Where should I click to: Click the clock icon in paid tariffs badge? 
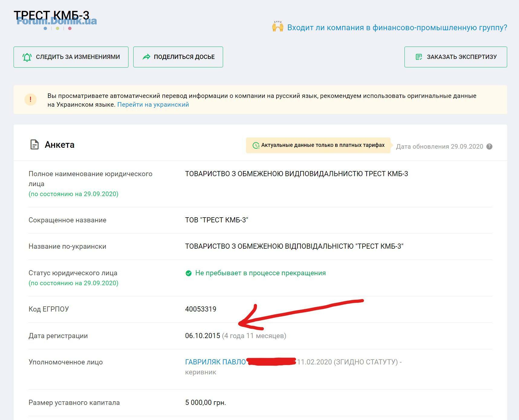pyautogui.click(x=256, y=145)
